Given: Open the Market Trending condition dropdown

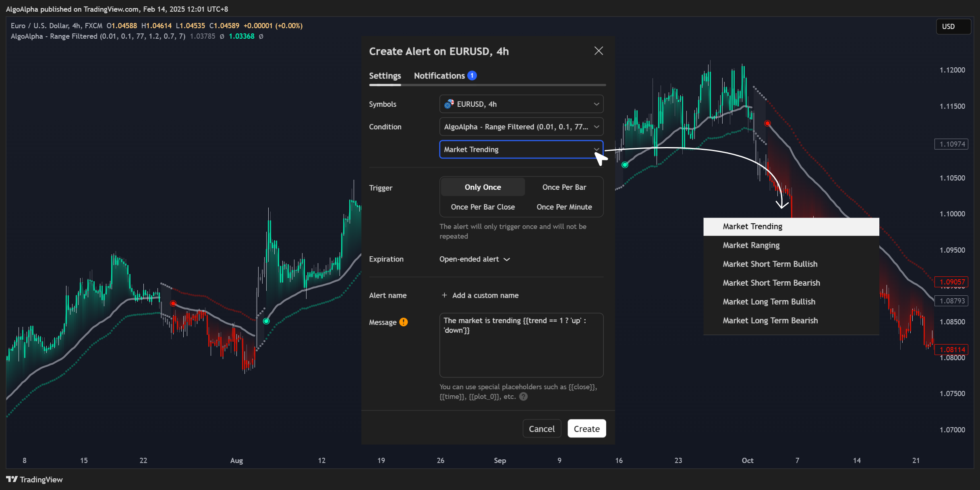Looking at the screenshot, I should click(521, 149).
